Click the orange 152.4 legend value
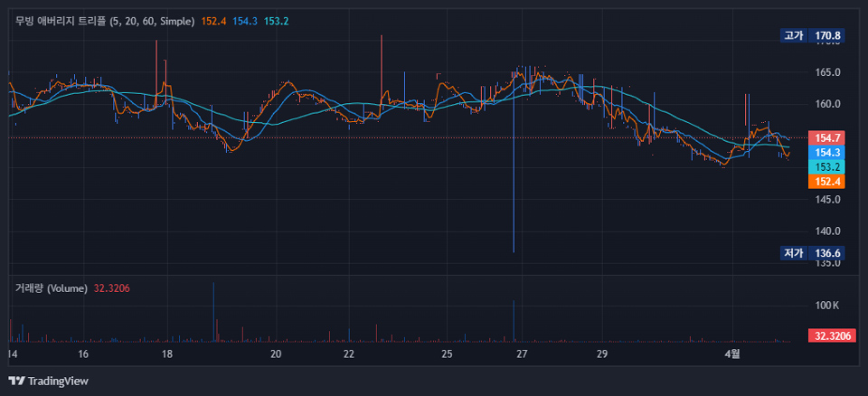 point(213,21)
